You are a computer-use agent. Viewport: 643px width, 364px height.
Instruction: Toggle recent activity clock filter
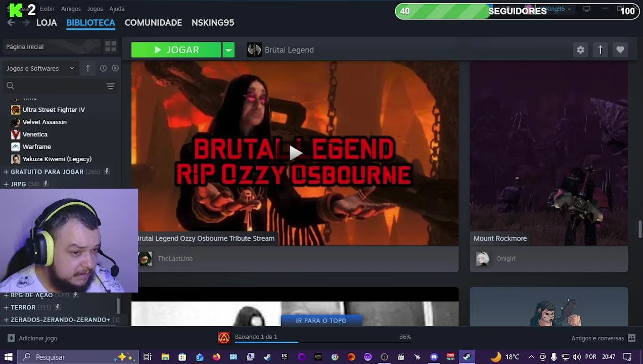pyautogui.click(x=103, y=68)
